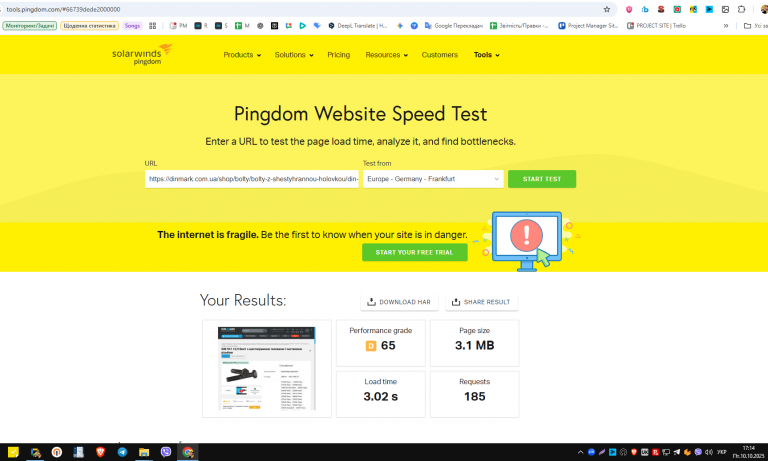This screenshot has width=768, height=461.
Task: Open the apps grid bookmark icon
Action: tap(152, 25)
